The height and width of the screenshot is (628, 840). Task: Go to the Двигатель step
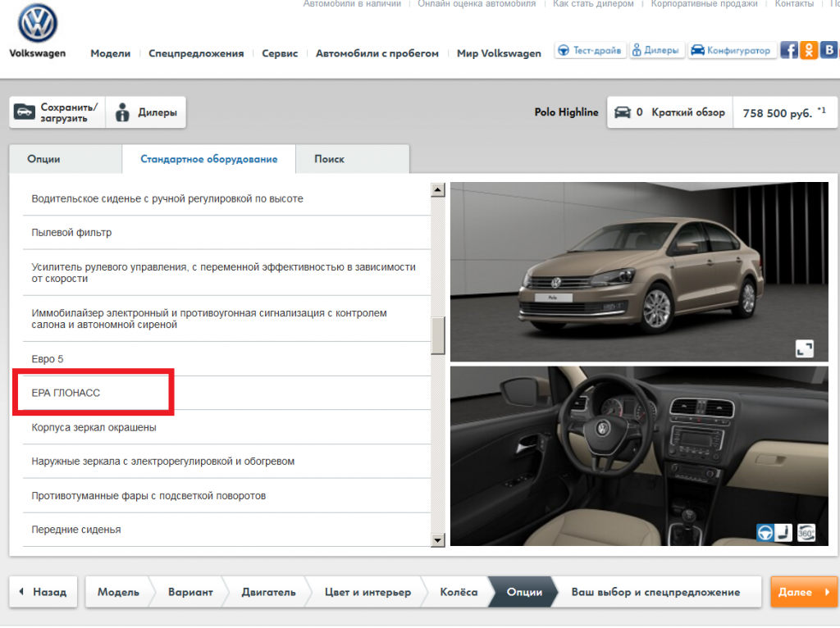coord(268,592)
